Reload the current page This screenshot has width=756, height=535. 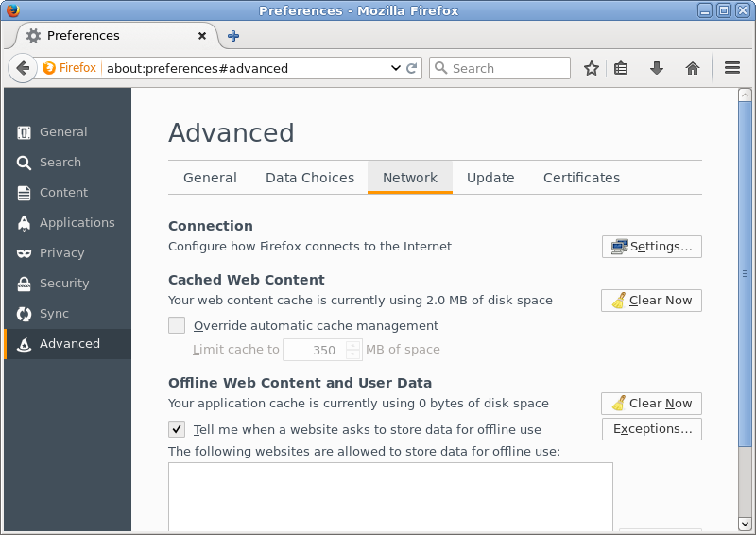[x=411, y=68]
